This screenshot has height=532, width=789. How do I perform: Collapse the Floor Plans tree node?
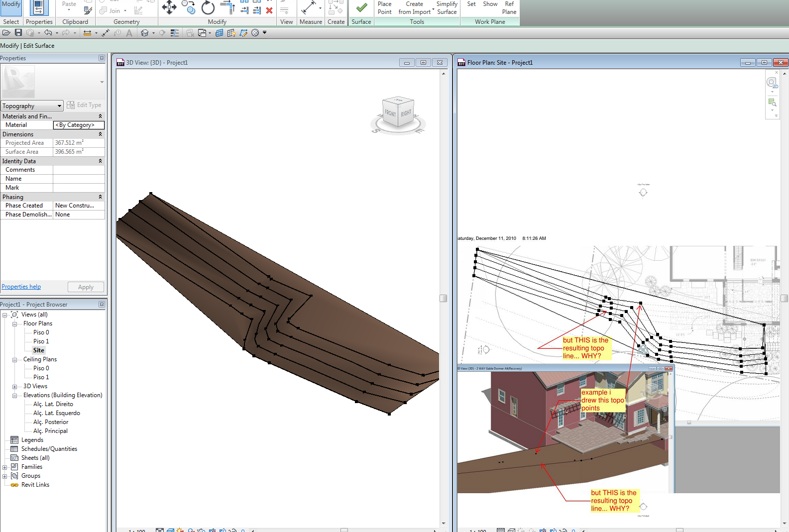pyautogui.click(x=15, y=324)
